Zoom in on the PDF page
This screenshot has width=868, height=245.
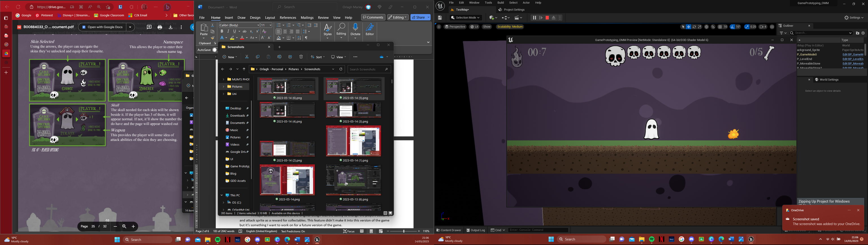[133, 226]
